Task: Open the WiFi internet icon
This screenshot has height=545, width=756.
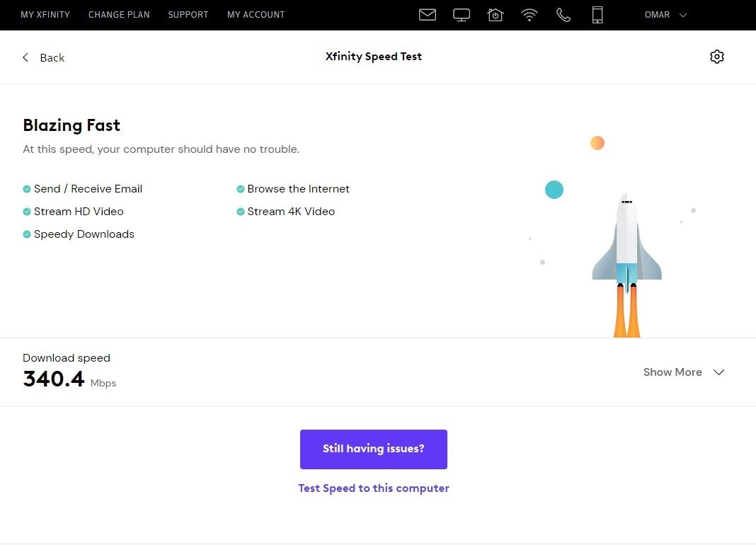Action: (x=529, y=15)
